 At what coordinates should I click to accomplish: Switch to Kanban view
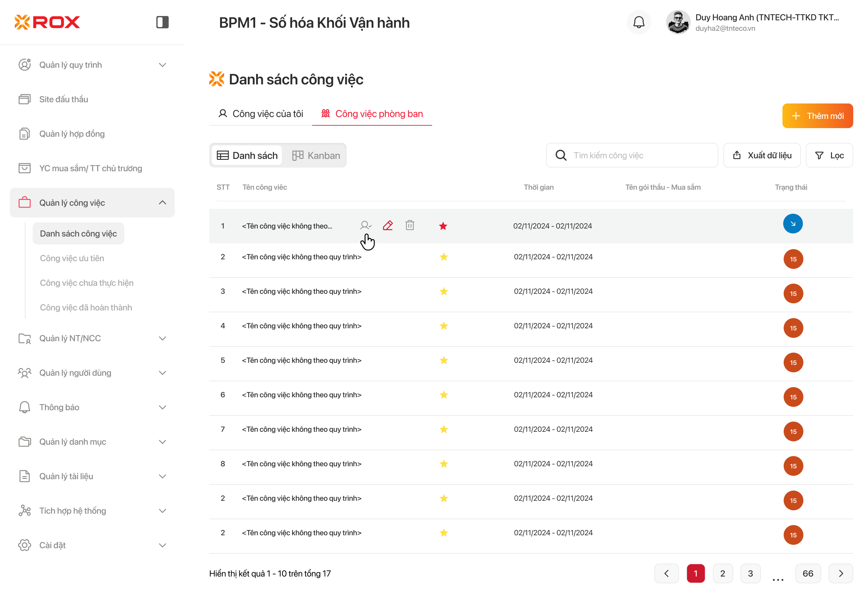pos(316,156)
